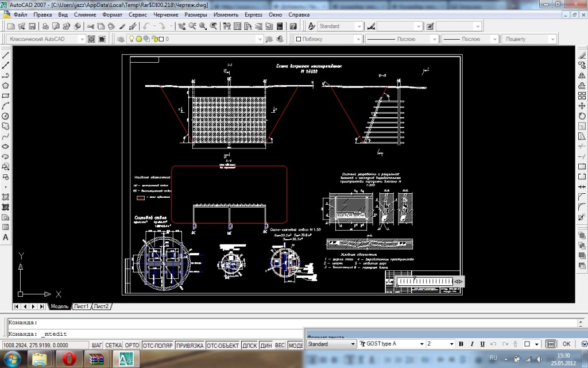Screen dimensions: 588x368
Task: Click OK in the text formatting bar
Action: click(x=566, y=344)
